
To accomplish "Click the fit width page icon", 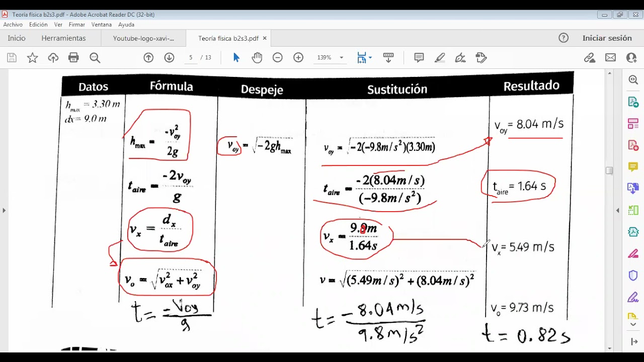I will (361, 58).
